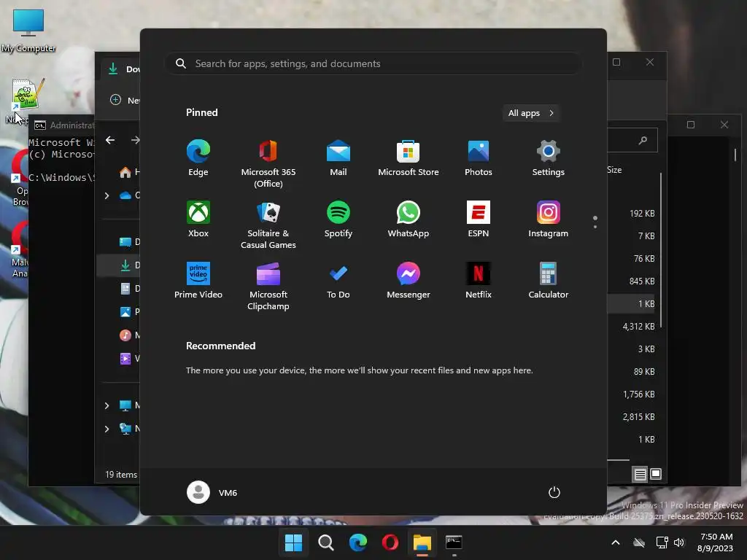Click the OneDrive sync status tray icon
Screen dimensions: 747x560
pos(639,542)
